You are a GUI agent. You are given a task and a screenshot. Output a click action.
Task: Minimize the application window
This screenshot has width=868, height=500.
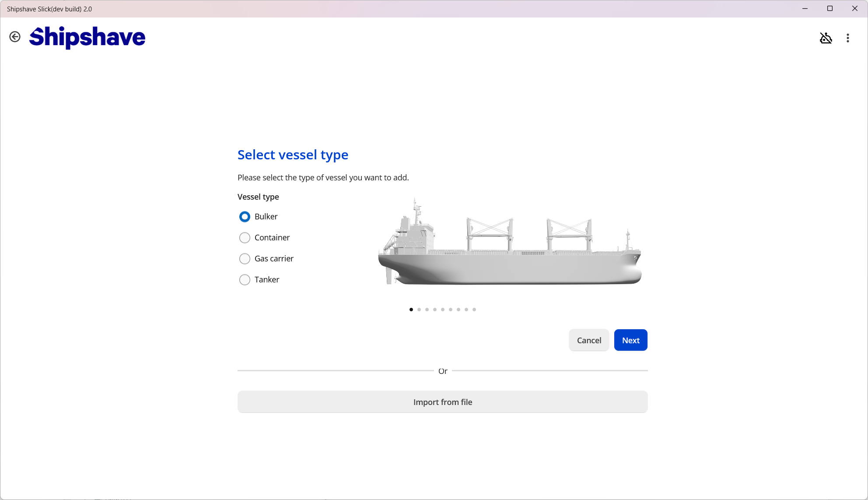click(x=805, y=8)
